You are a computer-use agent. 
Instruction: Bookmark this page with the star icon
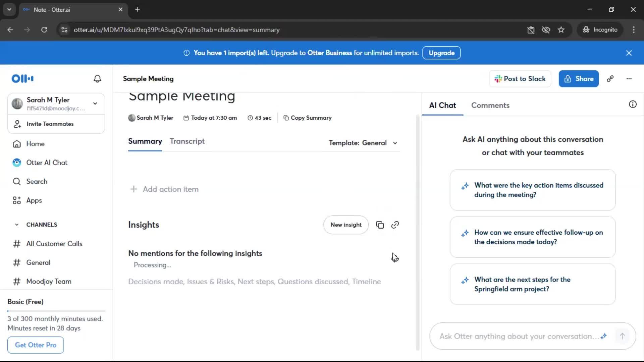[561, 30]
